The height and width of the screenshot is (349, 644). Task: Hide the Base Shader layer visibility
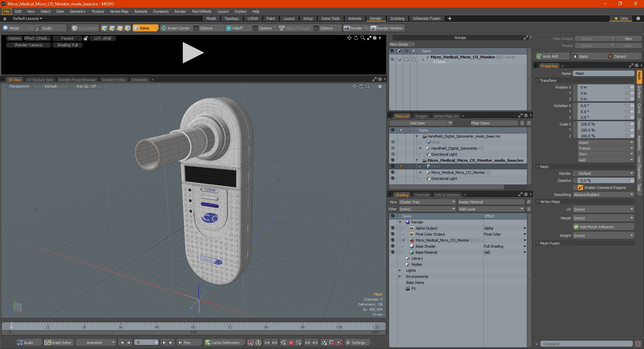[392, 246]
